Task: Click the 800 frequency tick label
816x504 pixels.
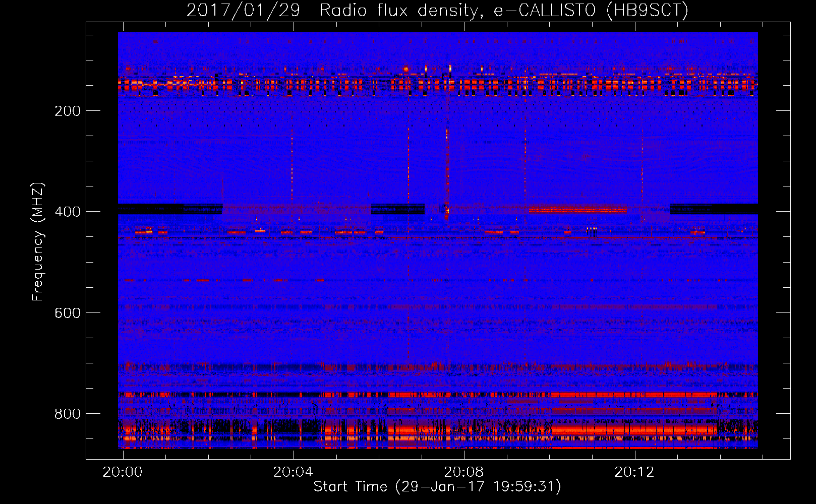Action: point(67,414)
